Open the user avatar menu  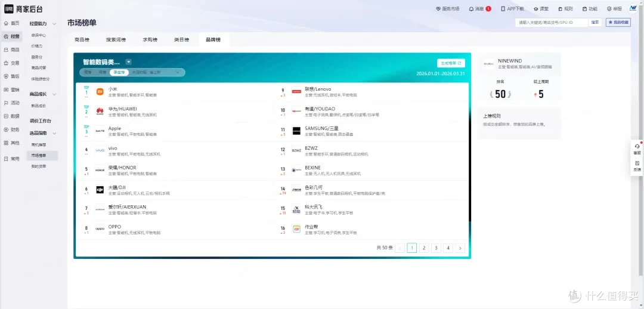(633, 8)
